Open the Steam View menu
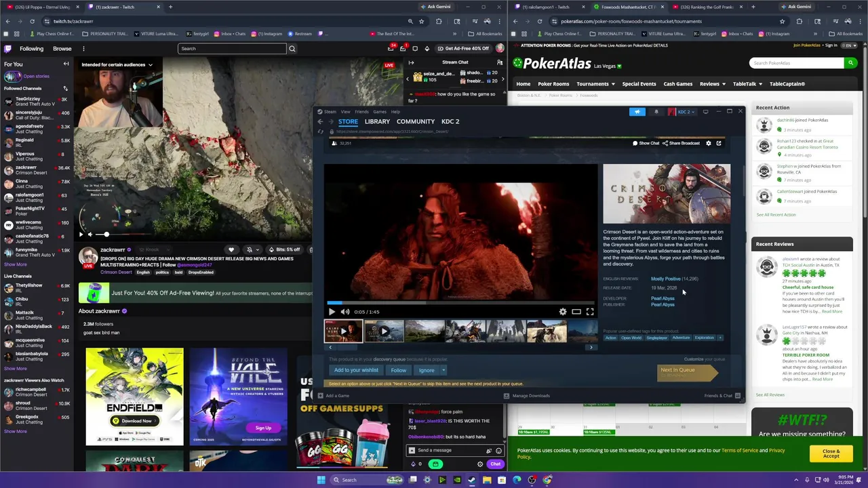This screenshot has height=488, width=868. pyautogui.click(x=346, y=112)
